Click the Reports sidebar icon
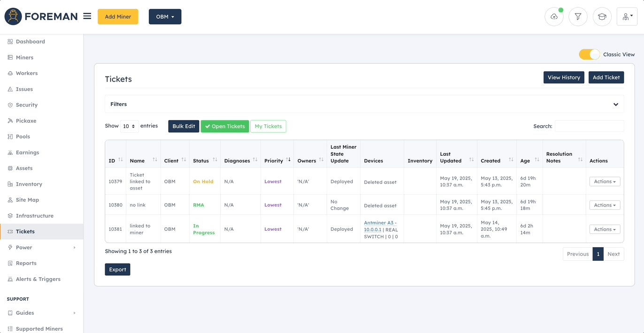The image size is (644, 333). [x=10, y=264]
